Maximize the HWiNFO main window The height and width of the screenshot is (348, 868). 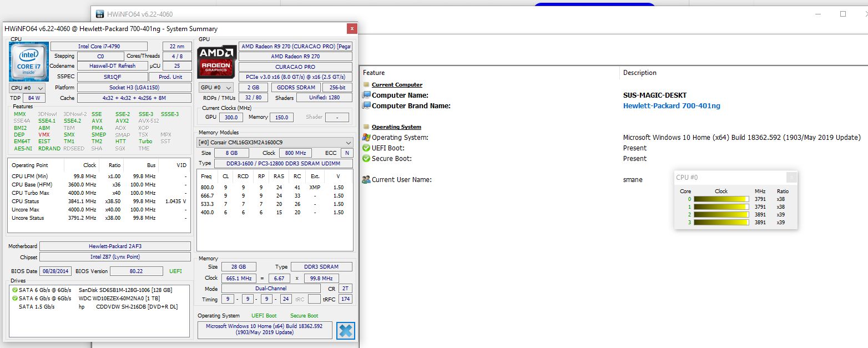pyautogui.click(x=843, y=14)
